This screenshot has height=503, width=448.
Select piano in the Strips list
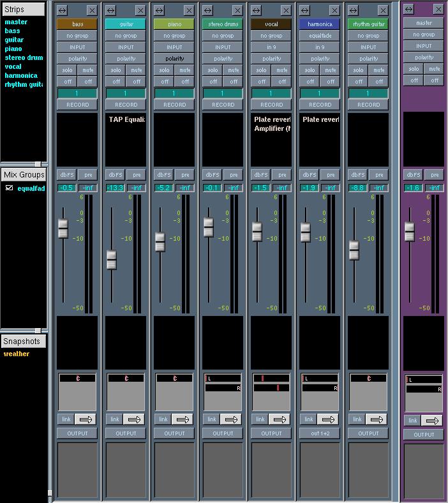[x=13, y=49]
